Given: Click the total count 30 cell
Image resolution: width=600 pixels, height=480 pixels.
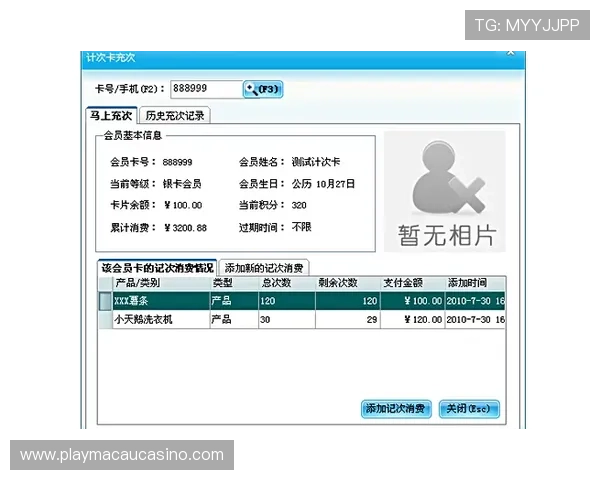Looking at the screenshot, I should (287, 319).
